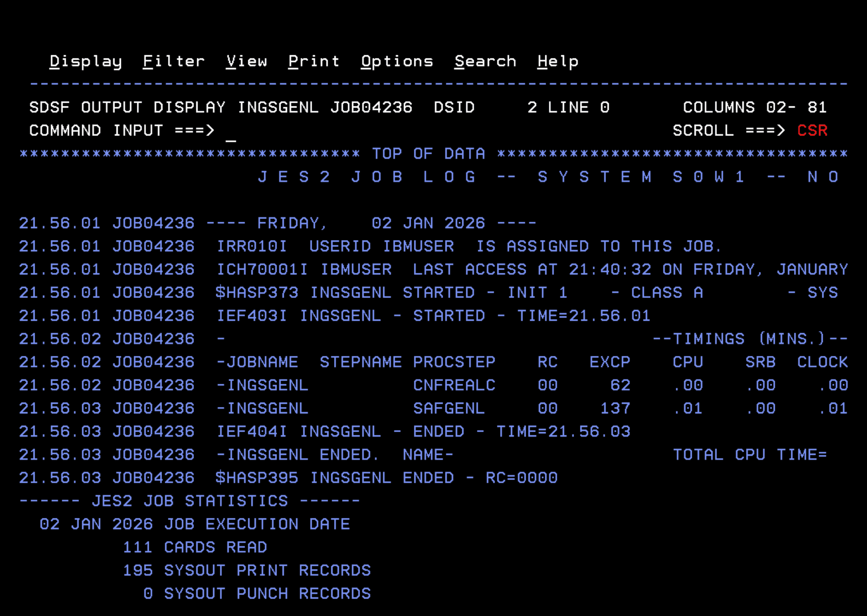Click the JES2 JOB STATISTICS header

click(x=190, y=501)
